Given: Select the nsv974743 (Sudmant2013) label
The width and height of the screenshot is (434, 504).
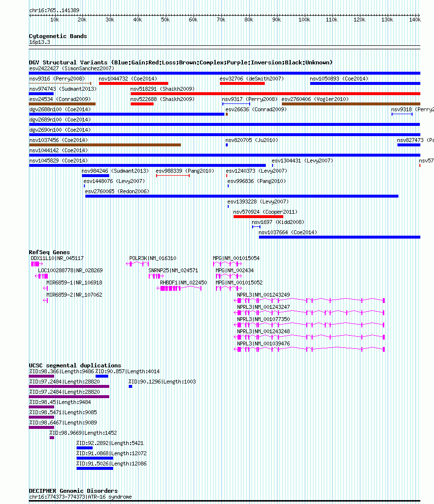Looking at the screenshot, I should point(63,89).
